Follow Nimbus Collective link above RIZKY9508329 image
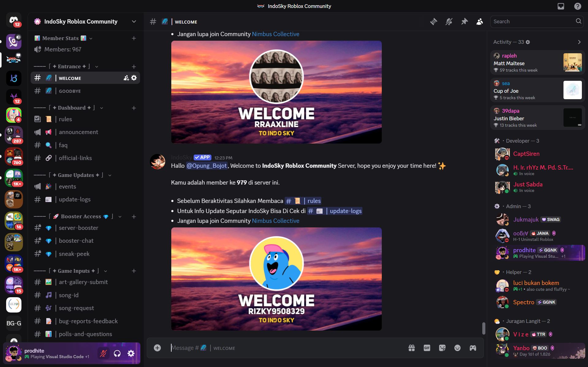This screenshot has width=588, height=367. pos(275,221)
